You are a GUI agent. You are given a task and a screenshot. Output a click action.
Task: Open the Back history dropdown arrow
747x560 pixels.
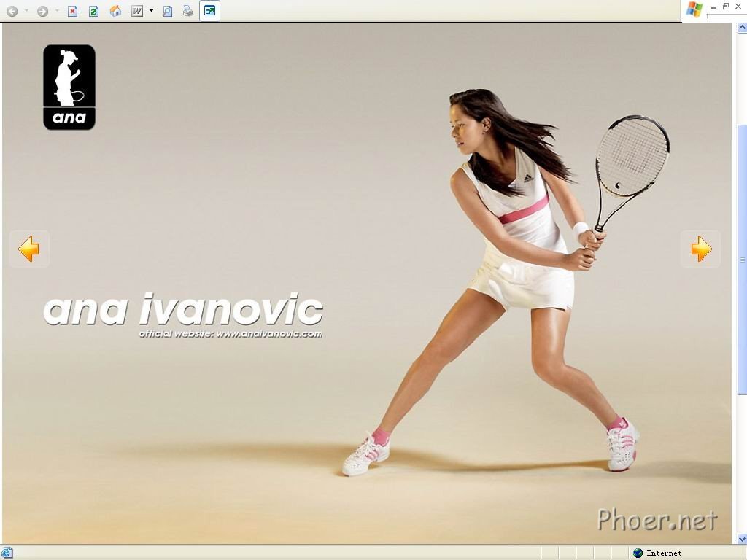(x=26, y=10)
